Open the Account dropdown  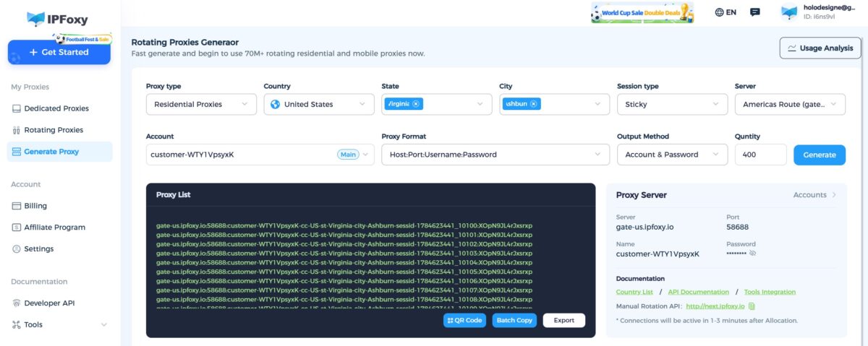pos(260,155)
